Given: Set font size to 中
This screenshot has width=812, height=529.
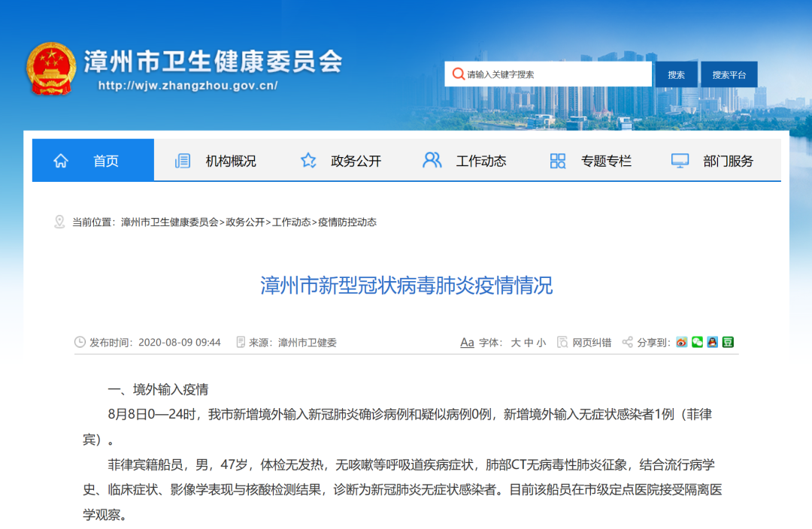Looking at the screenshot, I should tap(529, 343).
